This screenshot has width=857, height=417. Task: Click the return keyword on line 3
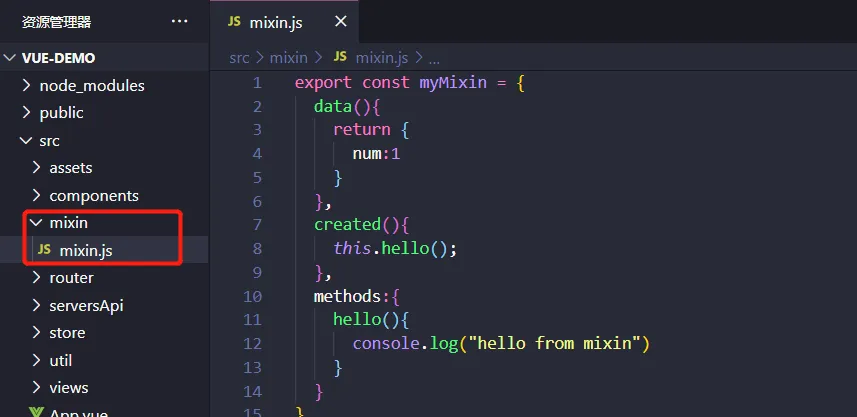pyautogui.click(x=362, y=130)
